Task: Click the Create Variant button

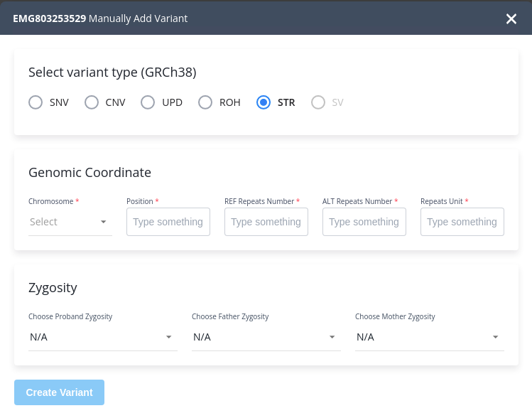Action: coord(60,392)
